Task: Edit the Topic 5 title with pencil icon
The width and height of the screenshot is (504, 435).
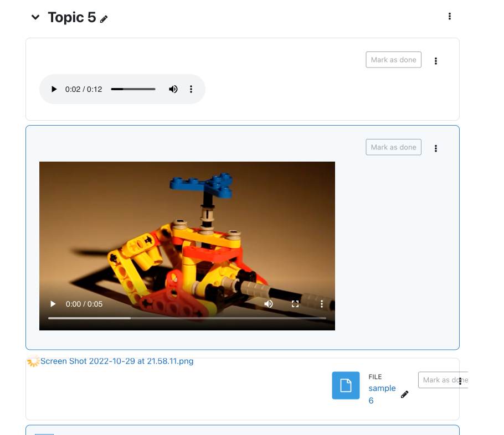Action: point(104,19)
